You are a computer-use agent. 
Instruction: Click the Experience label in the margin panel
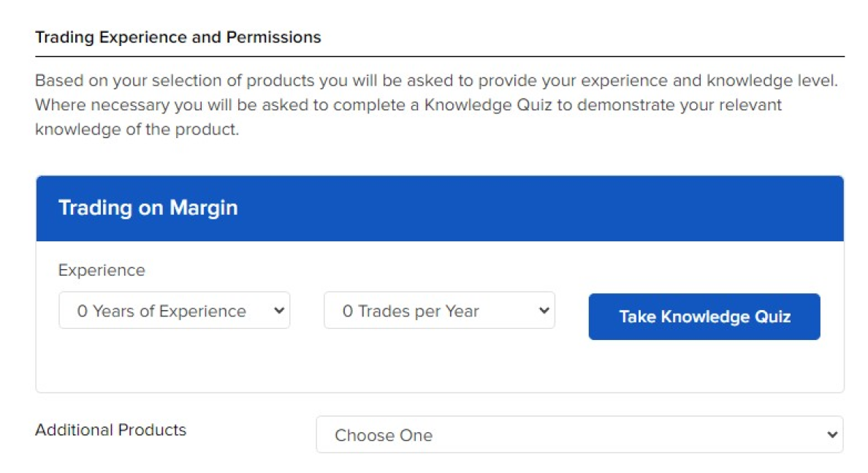tap(102, 270)
